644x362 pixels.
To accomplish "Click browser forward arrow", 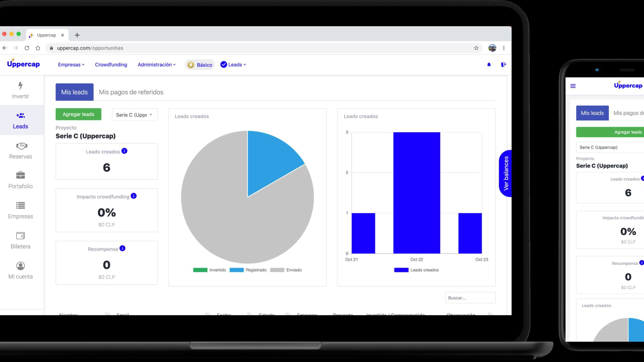I will point(16,48).
